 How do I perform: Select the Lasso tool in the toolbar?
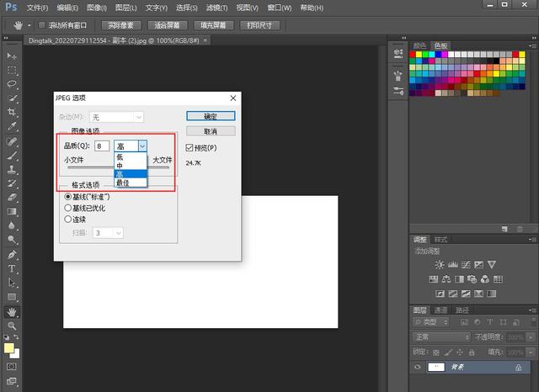[12, 83]
